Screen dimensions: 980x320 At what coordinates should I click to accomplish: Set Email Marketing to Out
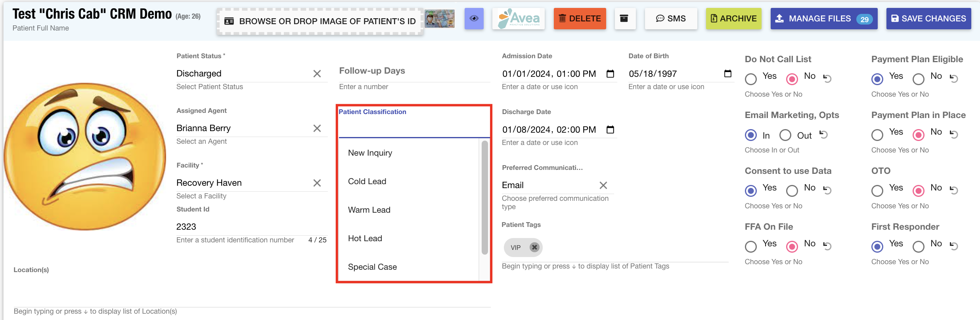[x=785, y=135]
